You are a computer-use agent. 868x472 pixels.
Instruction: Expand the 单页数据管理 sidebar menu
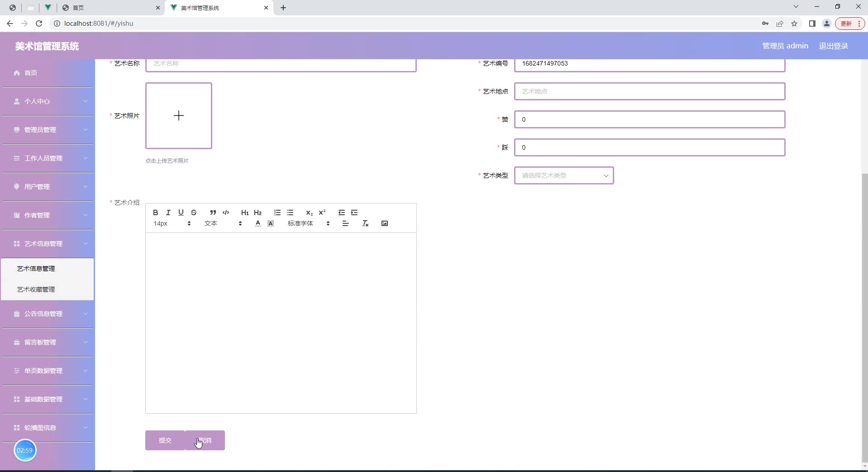[x=48, y=371]
